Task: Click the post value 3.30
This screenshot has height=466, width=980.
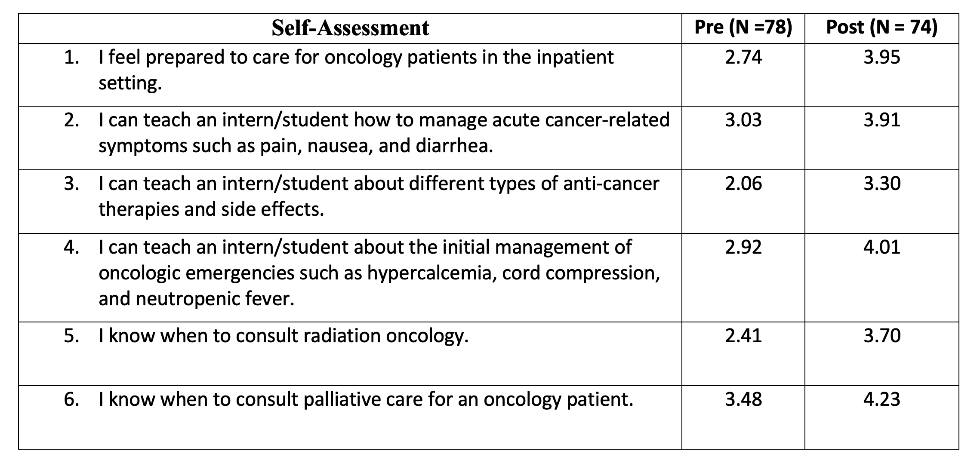Action: (x=881, y=184)
